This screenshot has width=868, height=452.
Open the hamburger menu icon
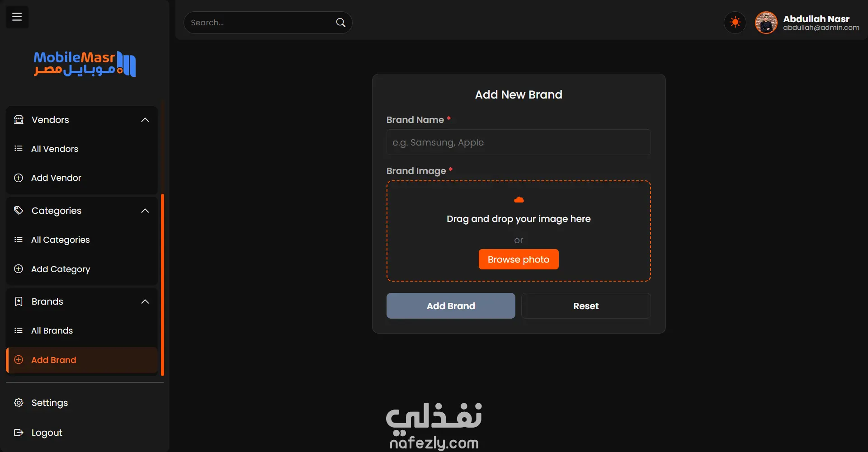(x=17, y=17)
